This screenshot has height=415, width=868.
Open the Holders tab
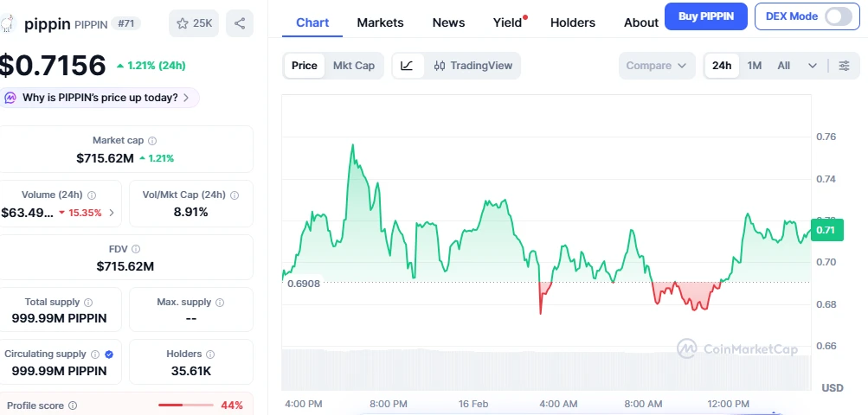[572, 22]
